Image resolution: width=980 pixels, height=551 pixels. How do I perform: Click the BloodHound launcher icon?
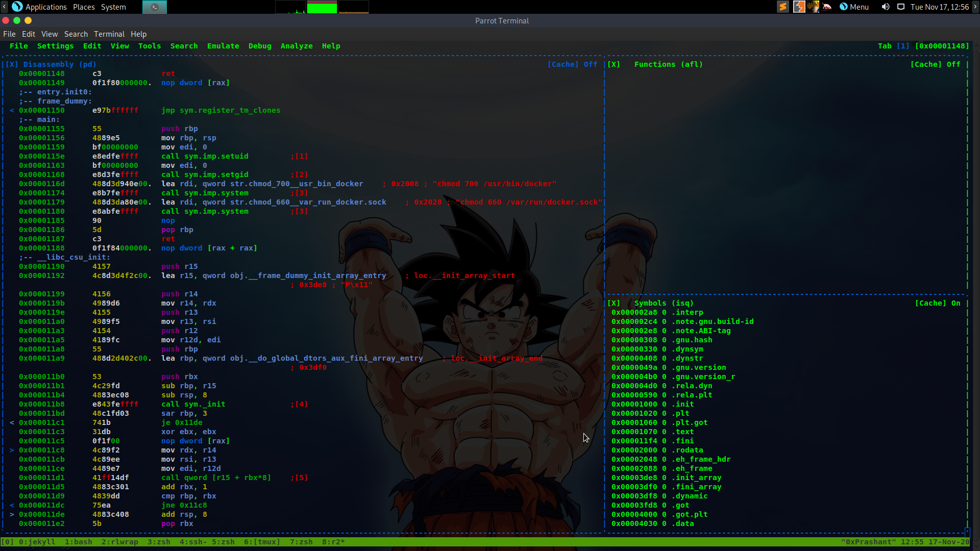[x=827, y=7]
